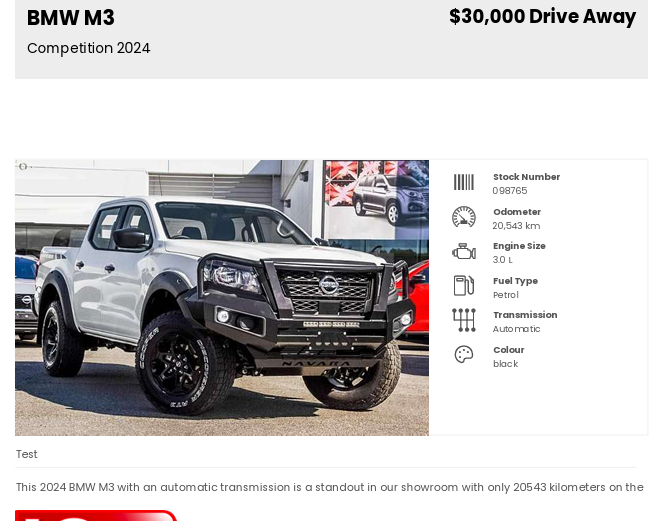Click the BMW M3 vehicle title
667x521 pixels.
tap(71, 18)
